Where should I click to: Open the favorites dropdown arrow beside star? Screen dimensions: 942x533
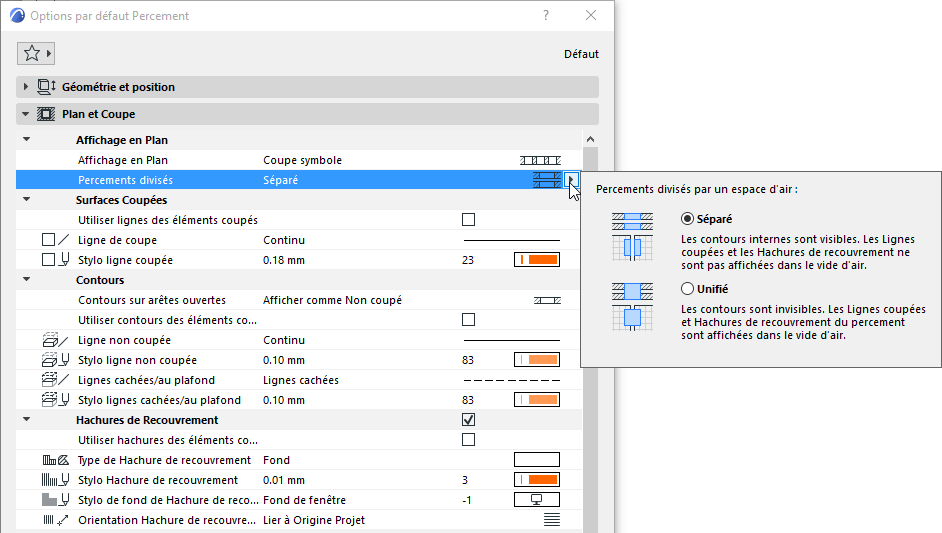[49, 53]
